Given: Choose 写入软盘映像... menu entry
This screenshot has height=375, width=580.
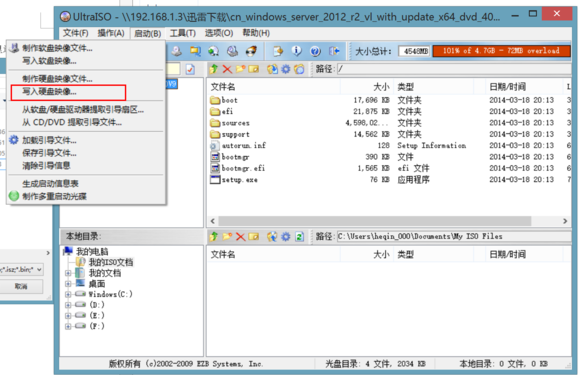Looking at the screenshot, I should [x=86, y=61].
